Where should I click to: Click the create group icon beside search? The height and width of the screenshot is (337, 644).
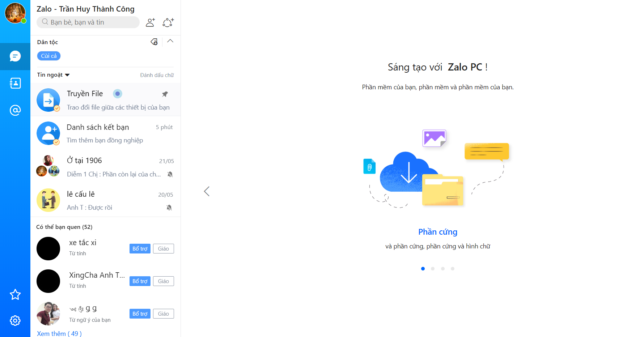click(168, 22)
